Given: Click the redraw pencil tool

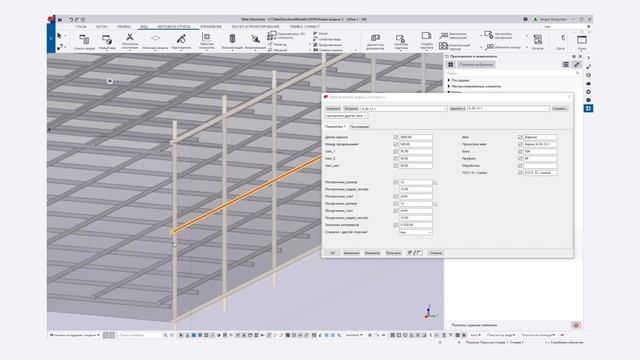Looking at the screenshot, I should [x=181, y=39].
